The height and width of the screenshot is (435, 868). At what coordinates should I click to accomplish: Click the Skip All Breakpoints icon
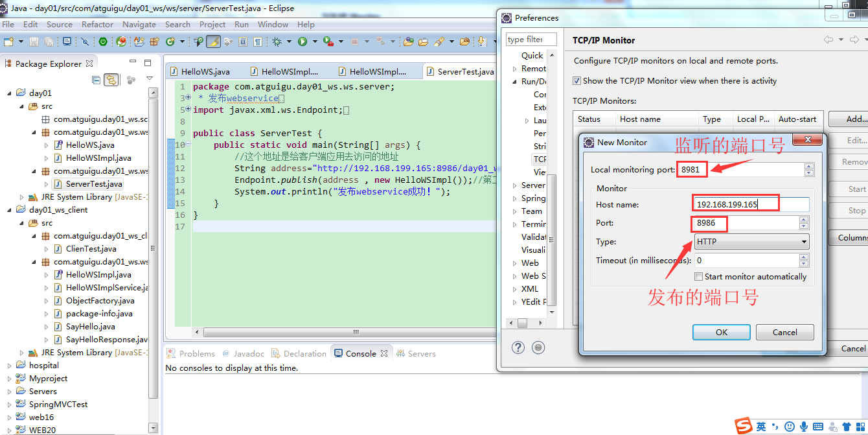click(85, 41)
